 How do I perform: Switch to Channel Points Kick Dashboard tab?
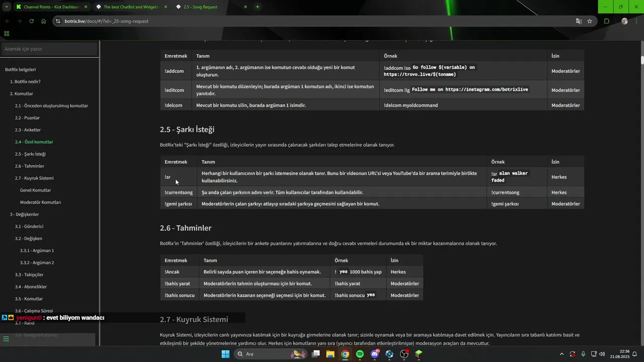[52, 7]
